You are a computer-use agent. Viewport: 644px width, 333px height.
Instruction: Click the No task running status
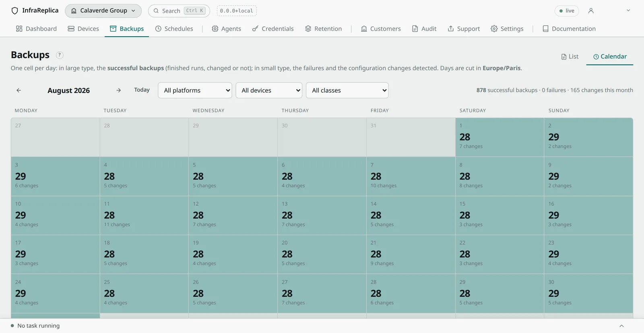[35, 326]
